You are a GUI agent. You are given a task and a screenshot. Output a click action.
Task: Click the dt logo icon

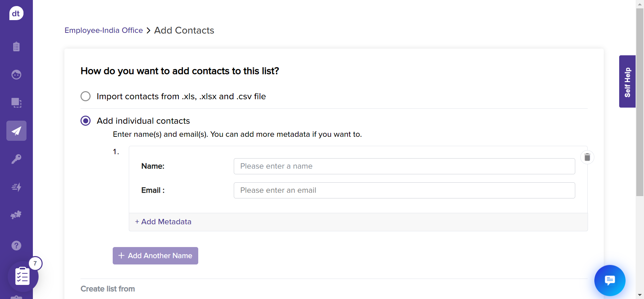[x=16, y=13]
